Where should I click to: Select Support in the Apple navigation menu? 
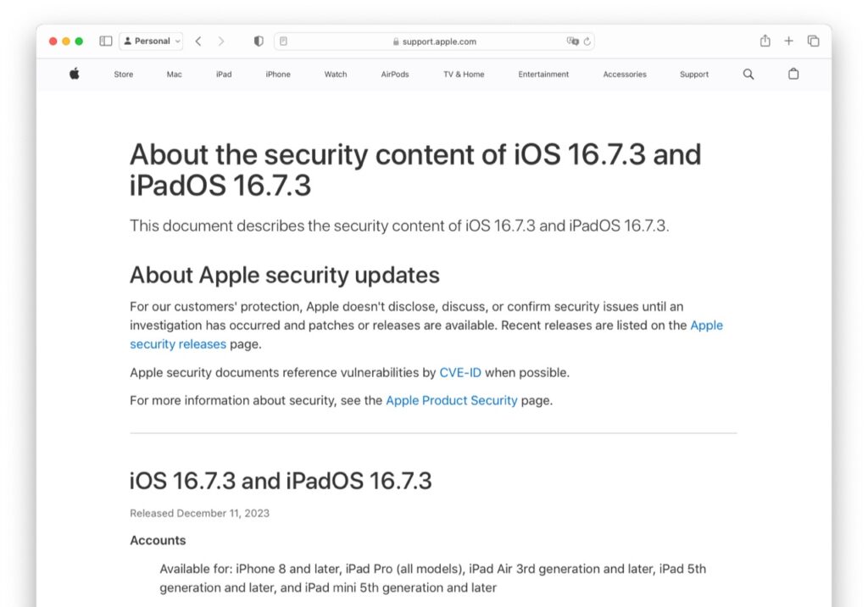(x=693, y=74)
